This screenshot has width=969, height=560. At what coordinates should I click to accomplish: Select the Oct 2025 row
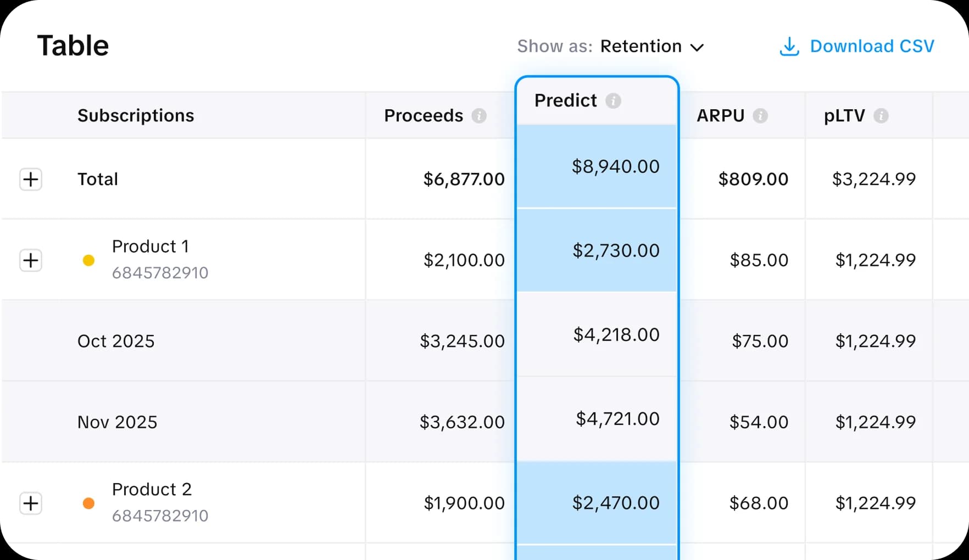click(x=115, y=341)
